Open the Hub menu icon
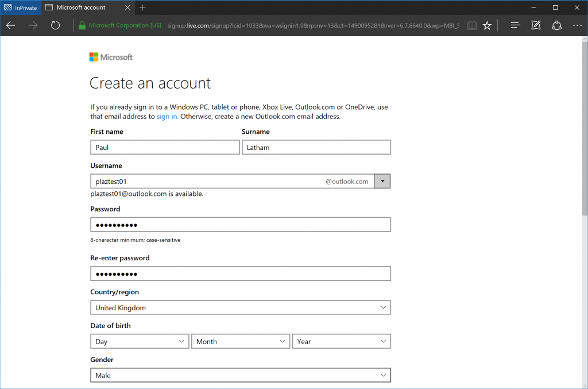 point(515,25)
